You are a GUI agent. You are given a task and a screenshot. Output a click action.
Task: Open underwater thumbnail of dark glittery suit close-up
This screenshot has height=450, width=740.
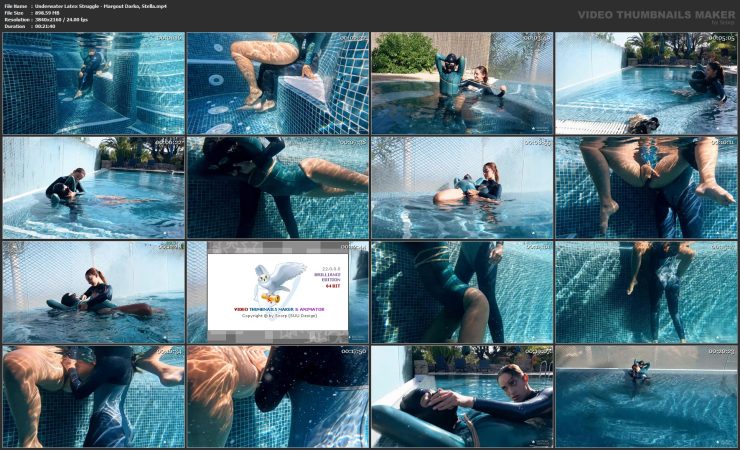coord(277,395)
